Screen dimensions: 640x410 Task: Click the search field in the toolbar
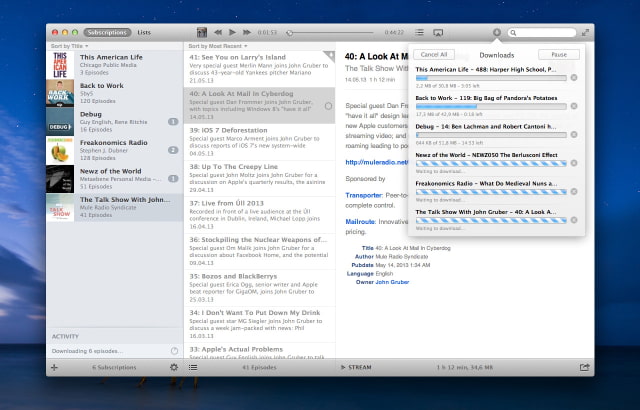click(x=547, y=33)
